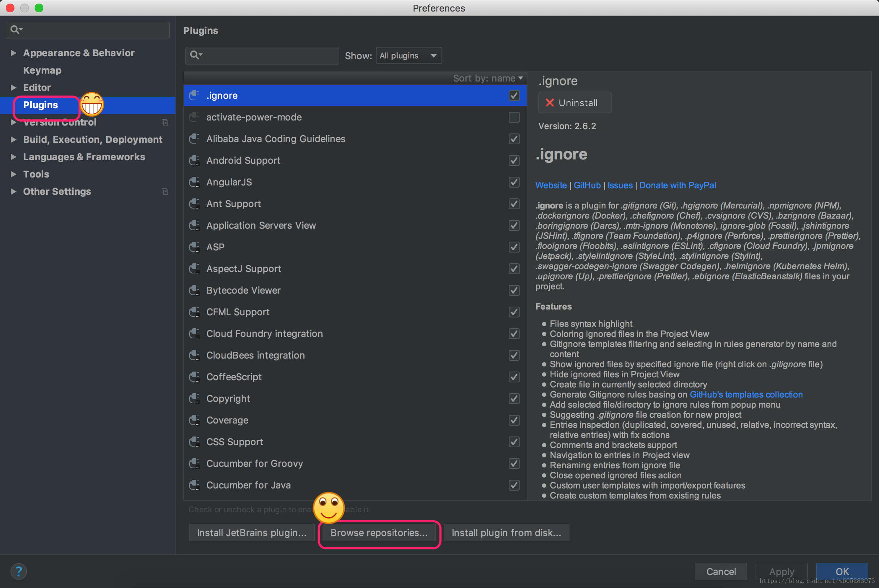
Task: Open the Show All plugins dropdown
Action: [x=408, y=56]
